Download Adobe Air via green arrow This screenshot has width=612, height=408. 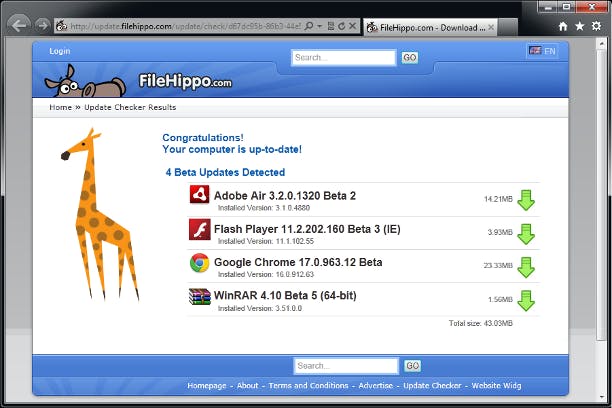(x=526, y=200)
